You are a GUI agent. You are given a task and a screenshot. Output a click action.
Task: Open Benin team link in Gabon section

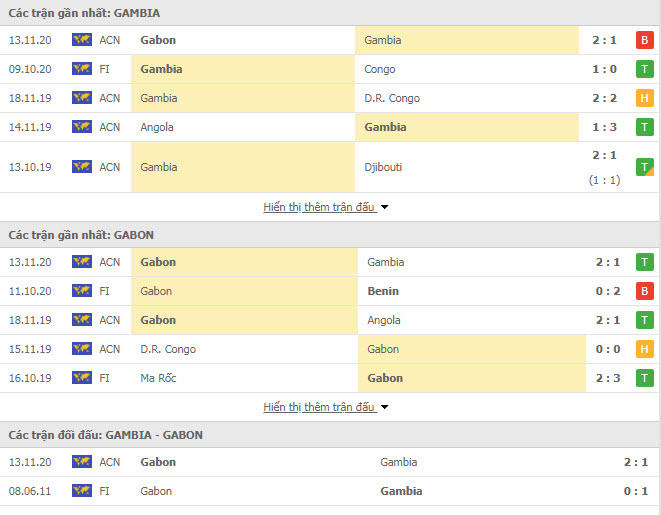tap(383, 291)
